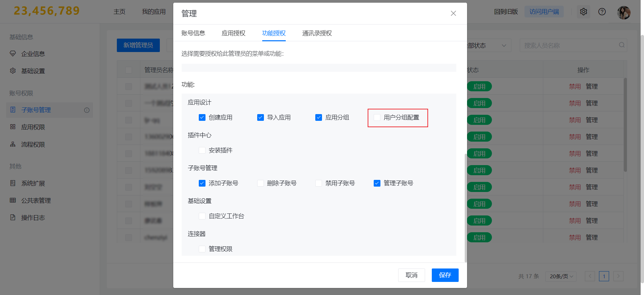Click the 应用权限 grid icon in sidebar
Viewport: 644px width, 295px height.
point(13,127)
